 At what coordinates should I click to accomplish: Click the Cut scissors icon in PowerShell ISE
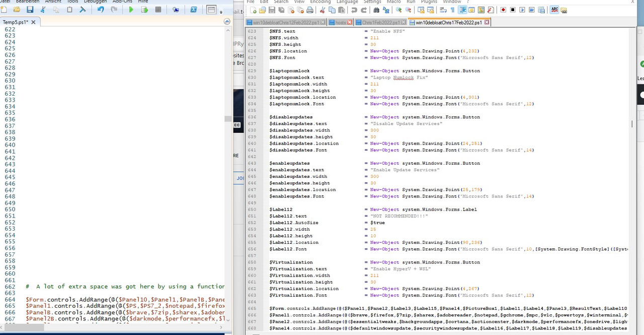pyautogui.click(x=43, y=10)
